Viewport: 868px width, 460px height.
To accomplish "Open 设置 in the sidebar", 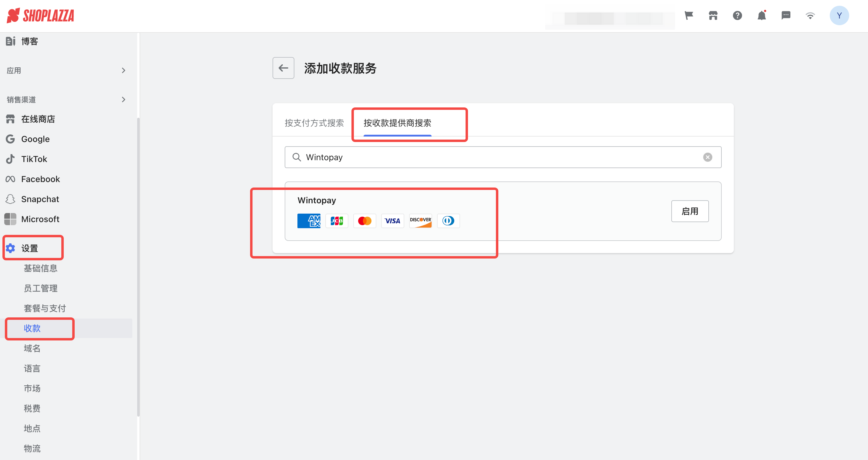I will pyautogui.click(x=30, y=248).
